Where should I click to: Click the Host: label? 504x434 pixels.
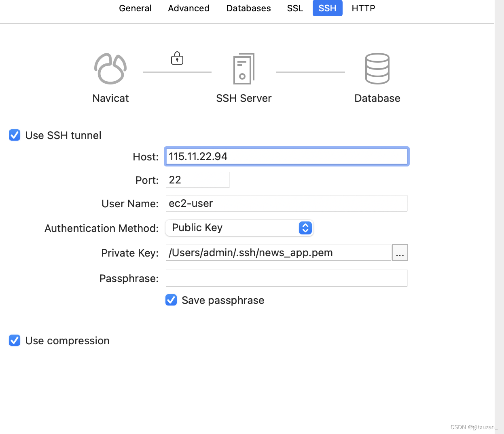(146, 157)
